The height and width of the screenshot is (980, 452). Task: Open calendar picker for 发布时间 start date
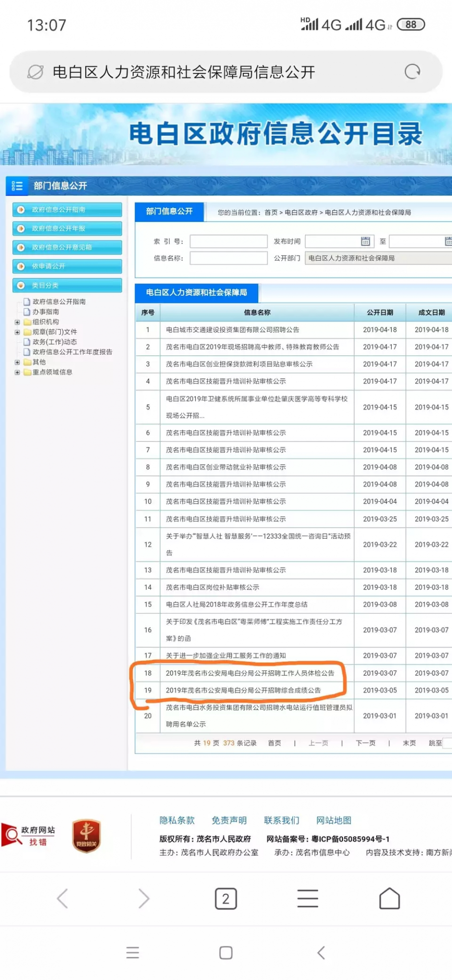tap(365, 241)
